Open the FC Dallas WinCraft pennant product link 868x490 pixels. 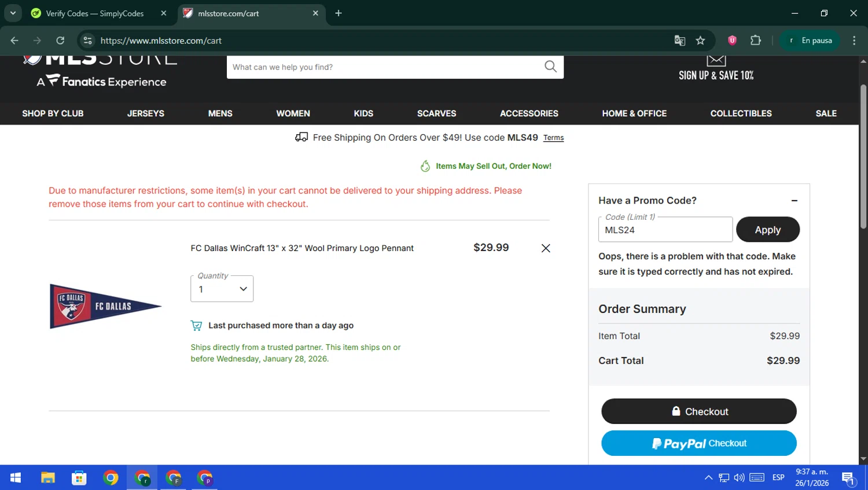[302, 248]
